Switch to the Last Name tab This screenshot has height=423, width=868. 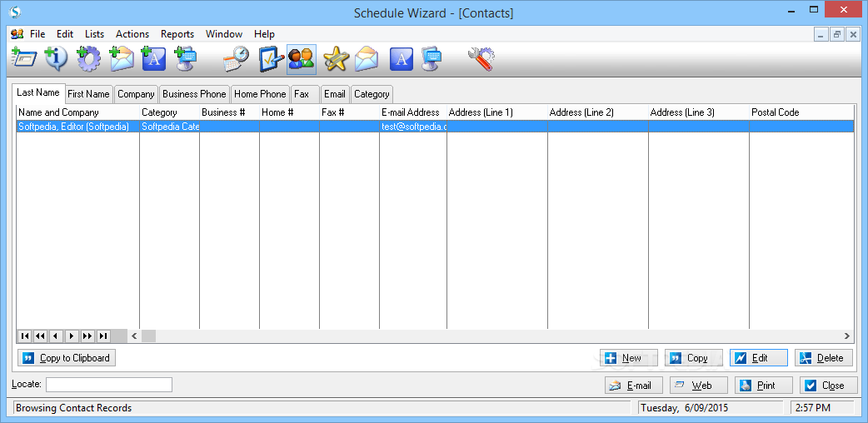tap(38, 92)
